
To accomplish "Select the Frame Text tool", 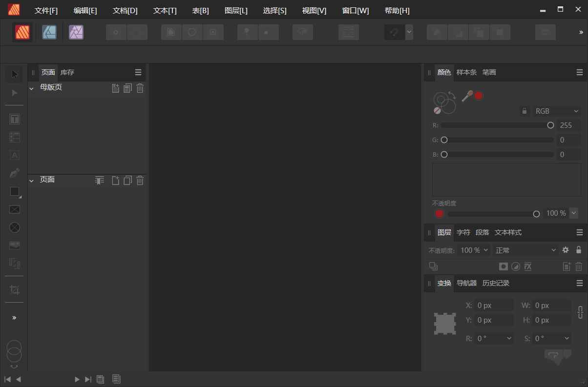I will (x=14, y=119).
